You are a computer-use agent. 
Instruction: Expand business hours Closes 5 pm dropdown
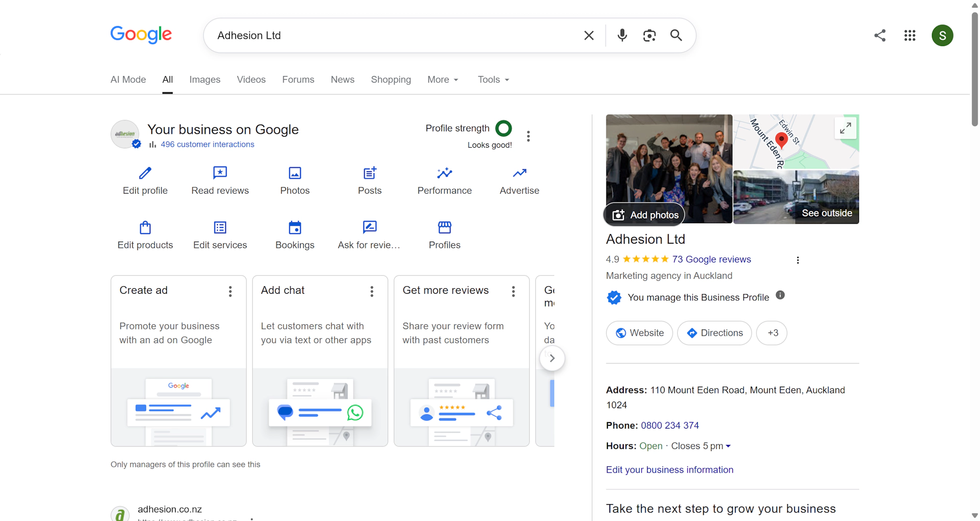tap(701, 446)
